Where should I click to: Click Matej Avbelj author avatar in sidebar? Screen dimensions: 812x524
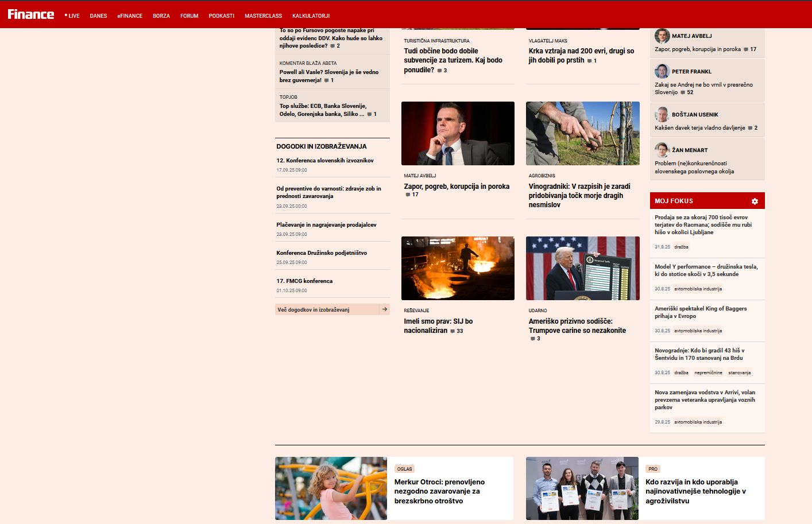662,36
